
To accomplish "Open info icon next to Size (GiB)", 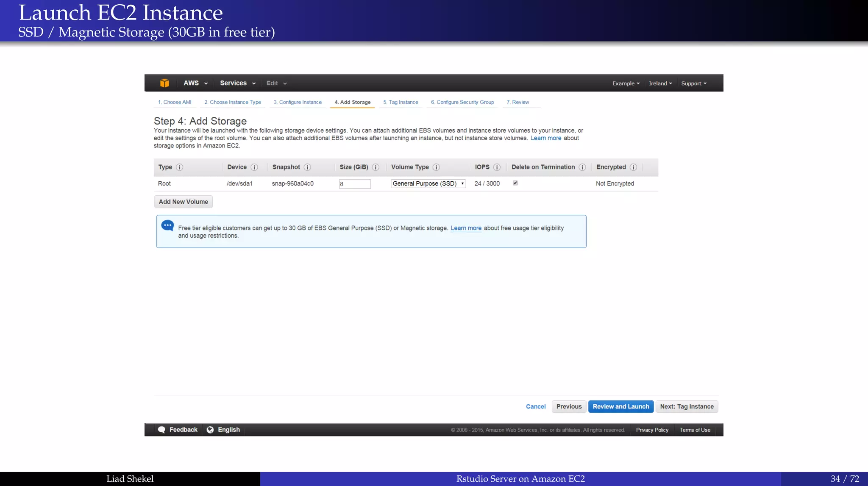I will tap(376, 167).
